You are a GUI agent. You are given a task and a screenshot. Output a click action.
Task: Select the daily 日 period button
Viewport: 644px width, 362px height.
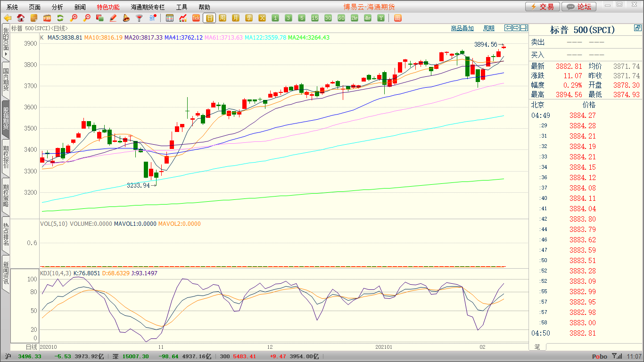(x=209, y=18)
